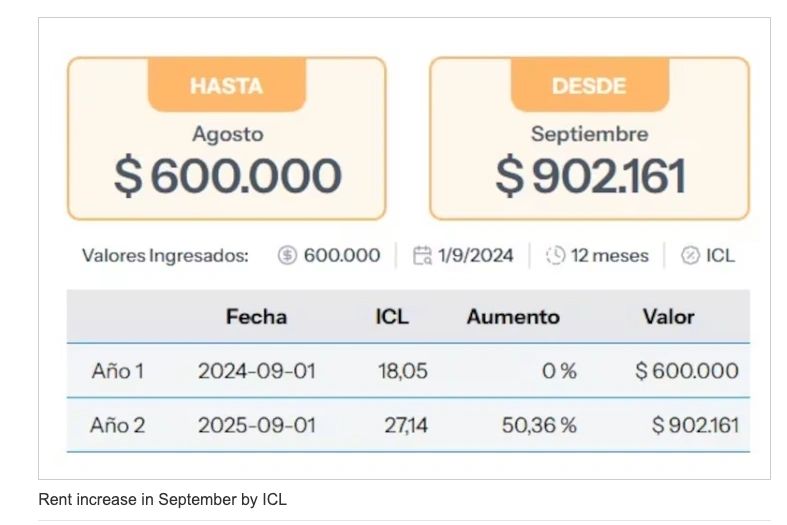This screenshot has height=525, width=787.
Task: Click the Aumento column header
Action: 513,317
